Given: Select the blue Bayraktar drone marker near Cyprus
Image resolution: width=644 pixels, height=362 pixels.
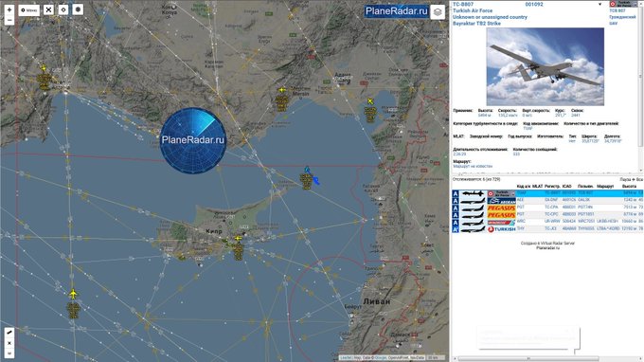Looking at the screenshot, I should [x=307, y=170].
